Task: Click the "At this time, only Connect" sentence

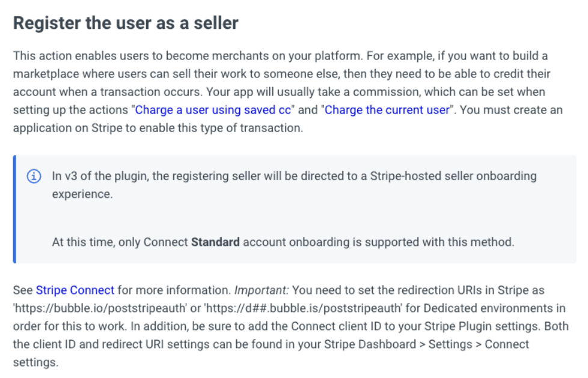Action: tap(283, 242)
